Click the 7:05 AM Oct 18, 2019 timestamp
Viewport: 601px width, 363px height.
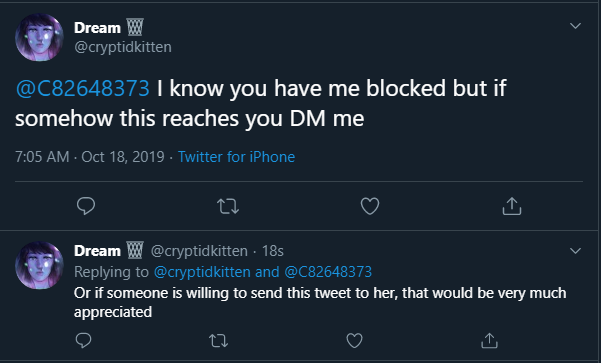pyautogui.click(x=90, y=157)
